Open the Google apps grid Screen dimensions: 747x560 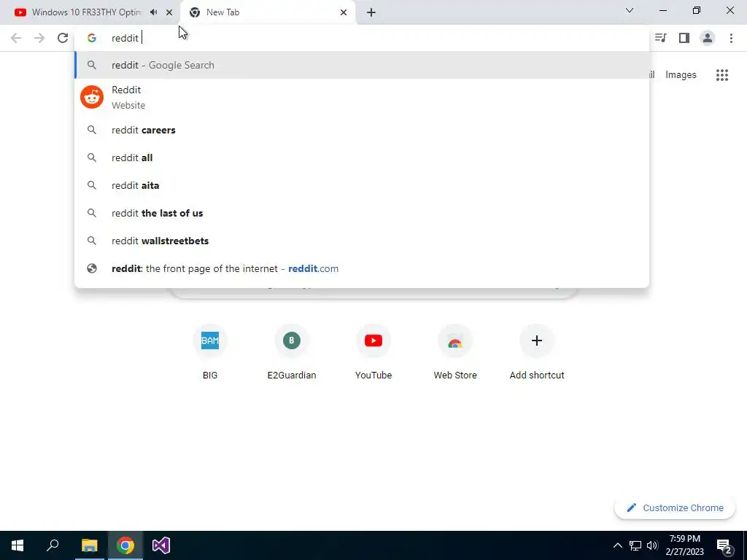(x=722, y=75)
